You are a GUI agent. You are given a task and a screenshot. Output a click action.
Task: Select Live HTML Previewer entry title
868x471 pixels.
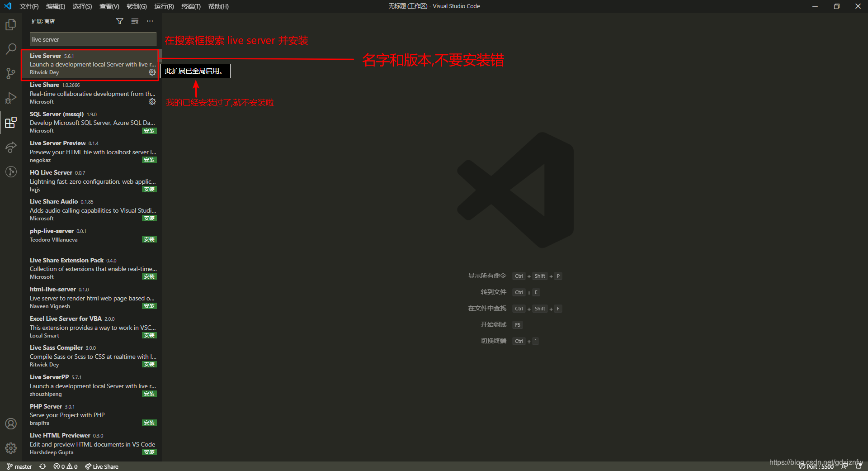coord(60,435)
